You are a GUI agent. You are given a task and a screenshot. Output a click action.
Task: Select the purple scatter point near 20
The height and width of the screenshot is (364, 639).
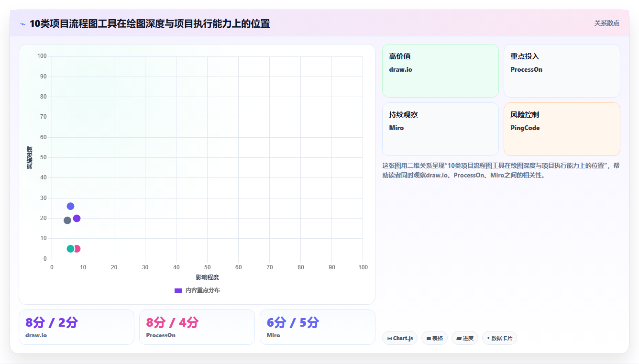pos(77,218)
